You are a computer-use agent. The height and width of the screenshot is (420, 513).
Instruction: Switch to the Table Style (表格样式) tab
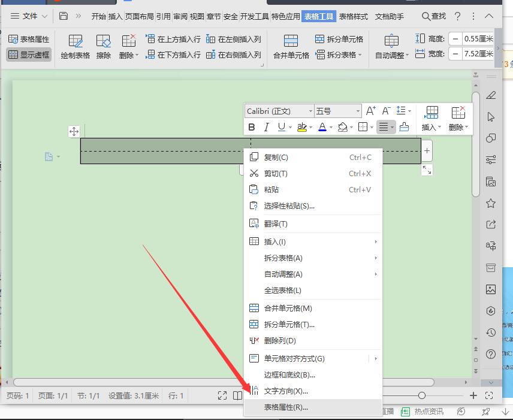tap(353, 16)
